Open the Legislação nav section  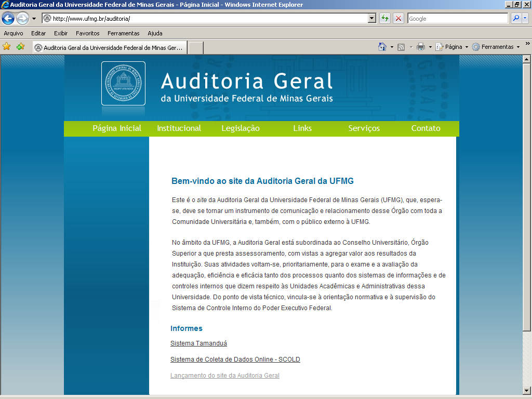click(241, 128)
